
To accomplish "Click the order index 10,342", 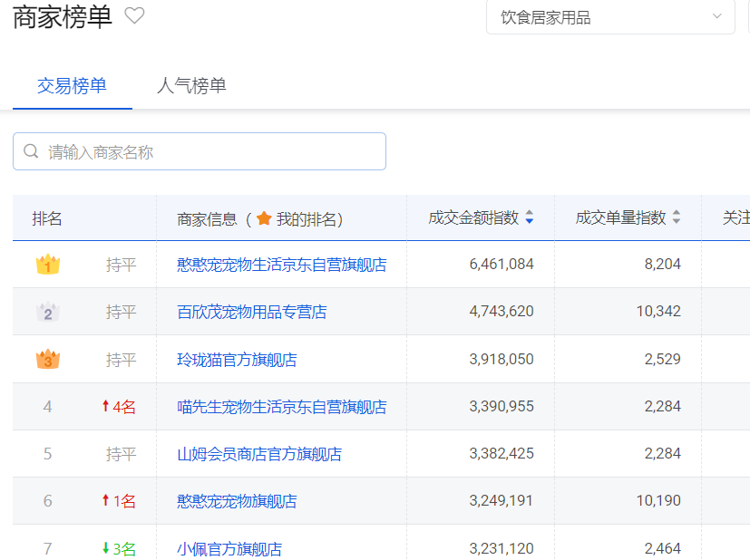I will (x=658, y=312).
